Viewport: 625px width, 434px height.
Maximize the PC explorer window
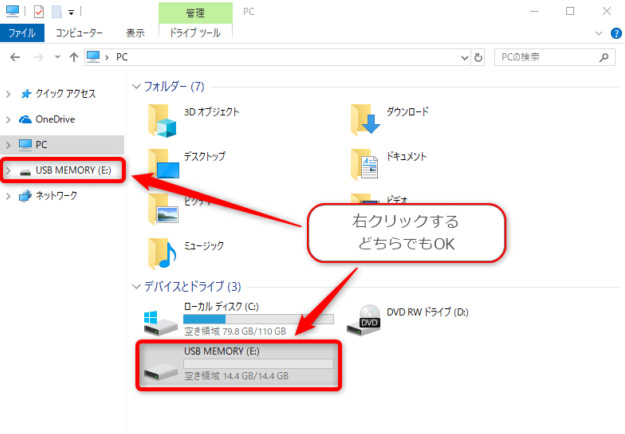coord(570,11)
